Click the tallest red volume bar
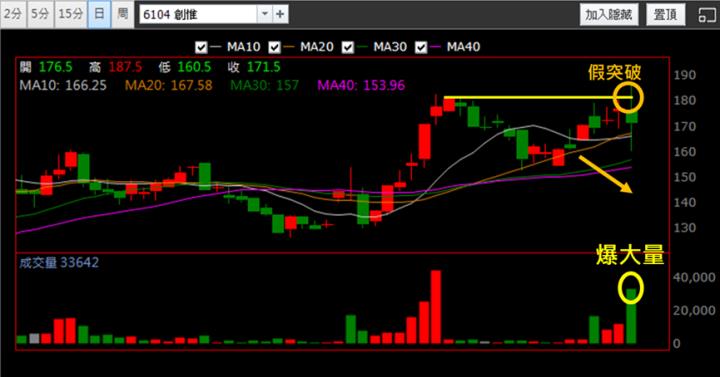 coord(435,307)
